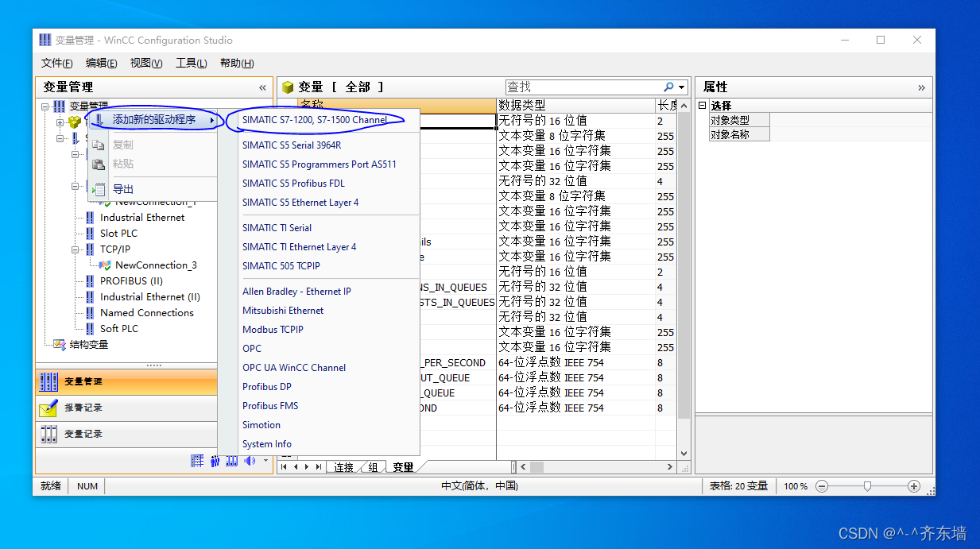Screen dimensions: 980x549
Task: Open navigation footer configure dropdown arrow
Action: [265, 461]
